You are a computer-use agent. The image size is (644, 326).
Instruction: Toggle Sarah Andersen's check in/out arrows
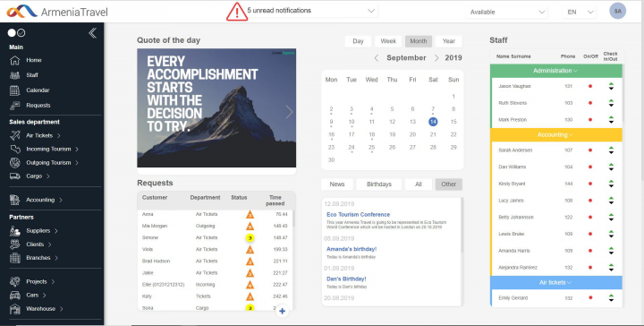pos(611,150)
